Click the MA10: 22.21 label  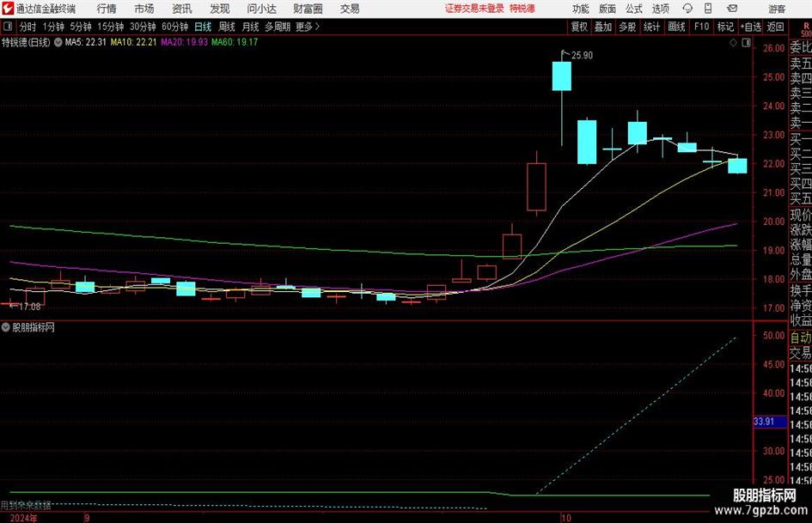click(x=133, y=42)
